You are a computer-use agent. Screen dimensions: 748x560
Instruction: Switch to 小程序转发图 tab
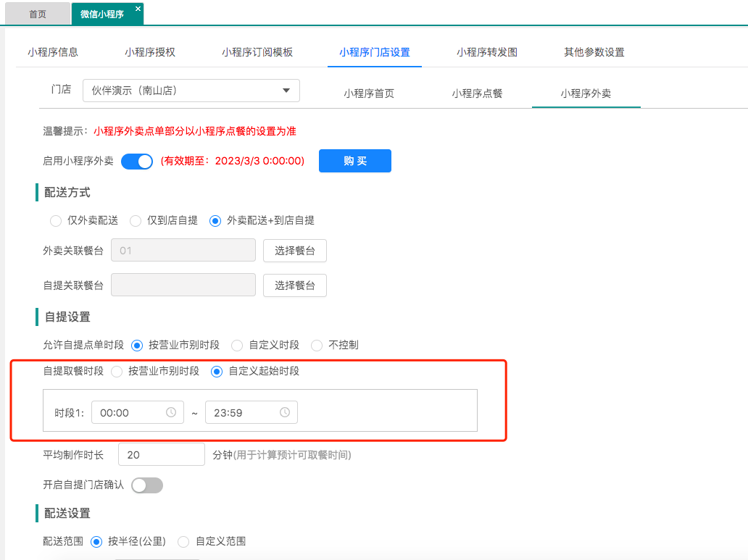[486, 52]
